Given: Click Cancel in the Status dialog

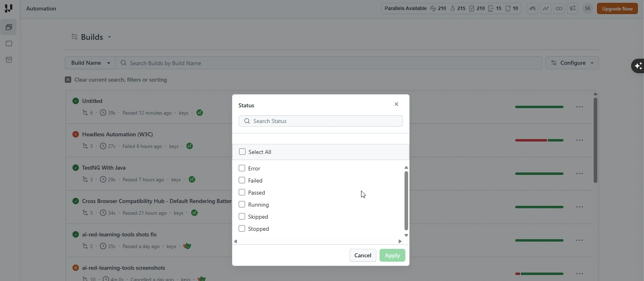Looking at the screenshot, I should (x=363, y=255).
